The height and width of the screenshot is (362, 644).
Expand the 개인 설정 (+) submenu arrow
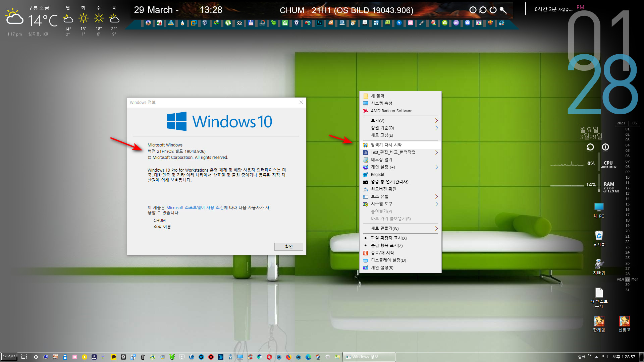pyautogui.click(x=436, y=167)
